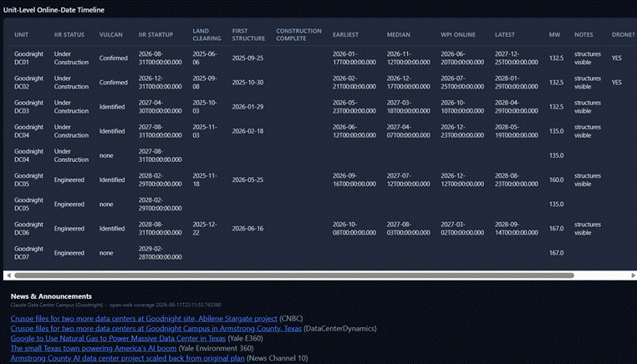Click the LATEST column header
This screenshot has width=637, height=364.
505,35
